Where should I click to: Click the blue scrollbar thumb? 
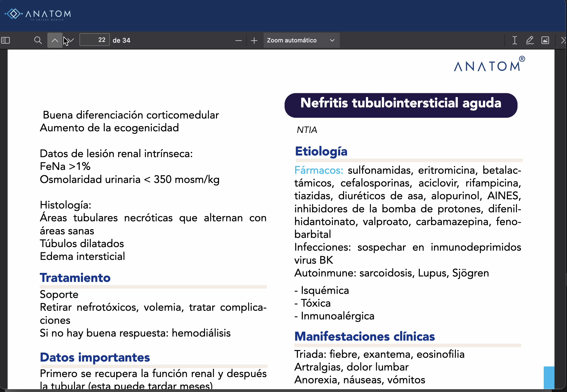click(549, 377)
